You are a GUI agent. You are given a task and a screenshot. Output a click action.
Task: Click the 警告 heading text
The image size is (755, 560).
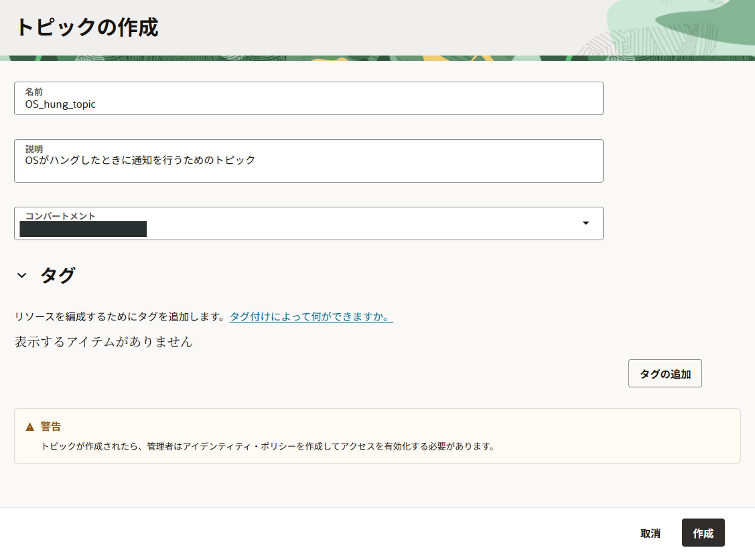coord(51,426)
